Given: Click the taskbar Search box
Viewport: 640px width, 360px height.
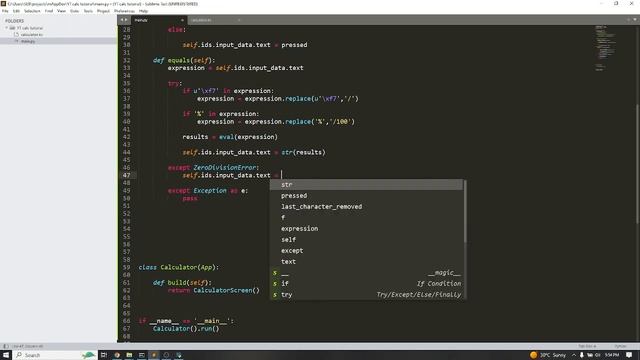Looking at the screenshot, I should pyautogui.click(x=55, y=355).
